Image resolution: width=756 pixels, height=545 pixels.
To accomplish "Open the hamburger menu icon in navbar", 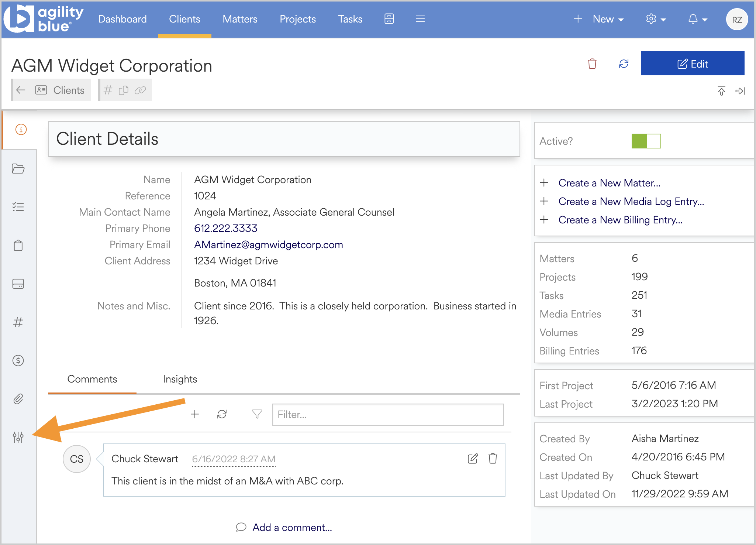I will (x=420, y=19).
